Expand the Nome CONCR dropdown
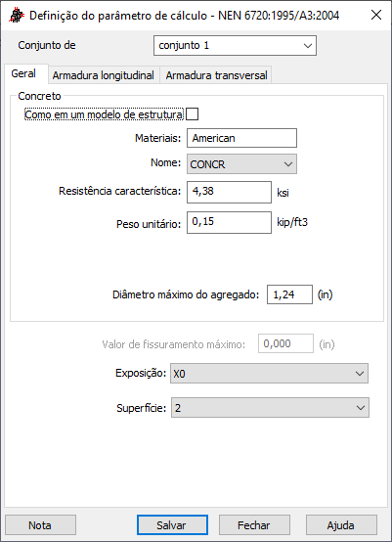 [x=241, y=164]
